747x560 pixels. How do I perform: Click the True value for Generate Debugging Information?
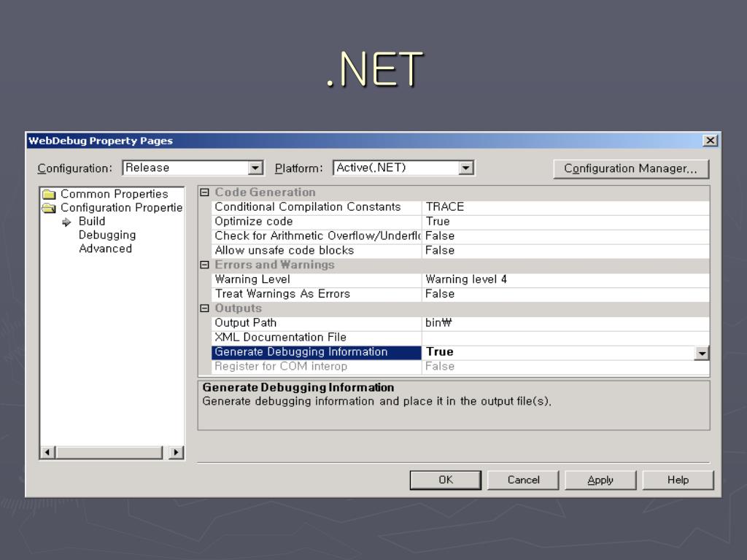pyautogui.click(x=558, y=352)
